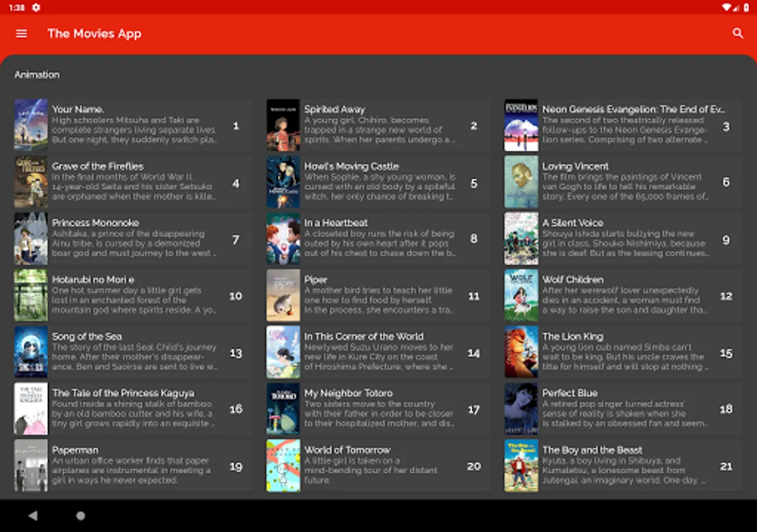Tap the Neon Genesis Evangelion poster
Viewport: 757px width, 532px height.
tap(521, 125)
